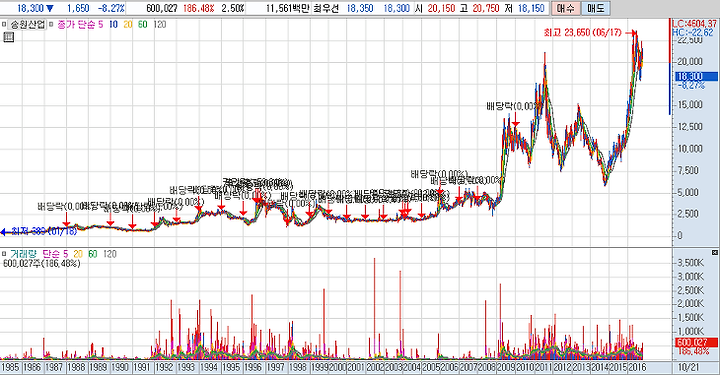This screenshot has height=375, width=720.
Task: Click the open price 20,150
Action: (x=441, y=8)
